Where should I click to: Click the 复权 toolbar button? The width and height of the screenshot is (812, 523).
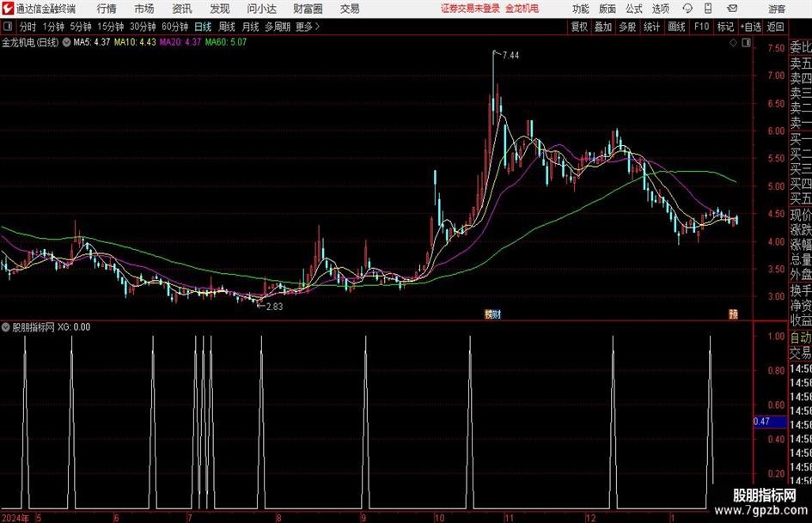(579, 27)
